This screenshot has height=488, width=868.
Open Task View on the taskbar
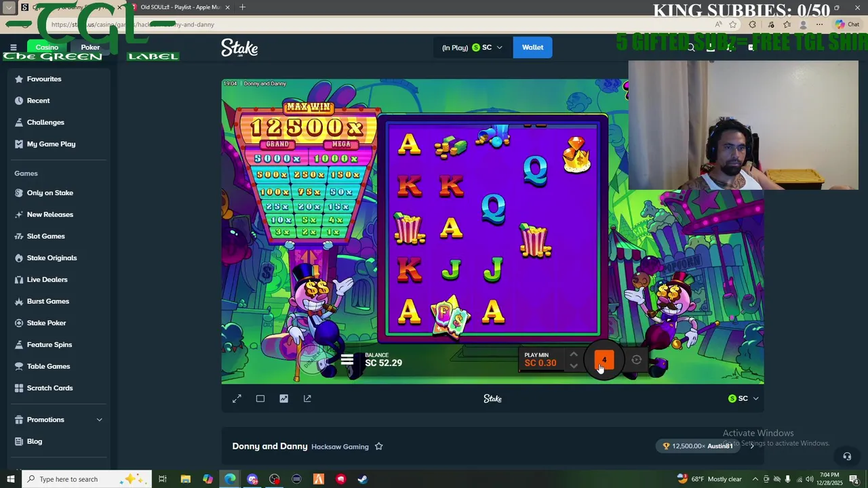pos(163,479)
